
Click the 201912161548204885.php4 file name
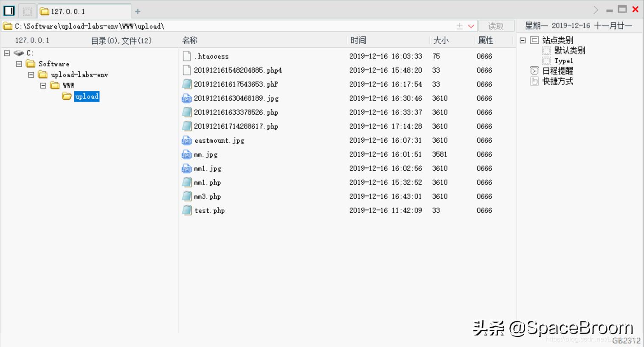point(238,70)
